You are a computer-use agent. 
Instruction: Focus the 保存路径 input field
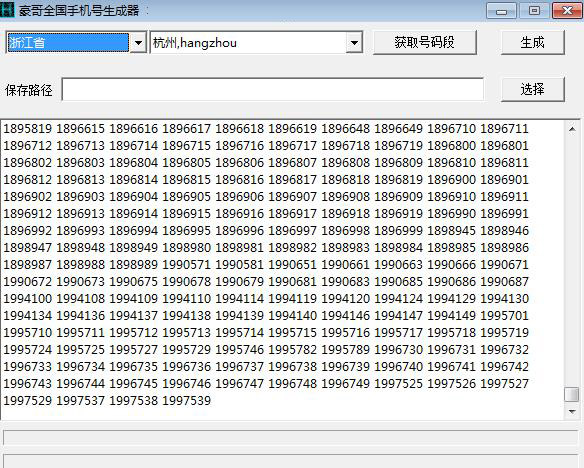(273, 89)
